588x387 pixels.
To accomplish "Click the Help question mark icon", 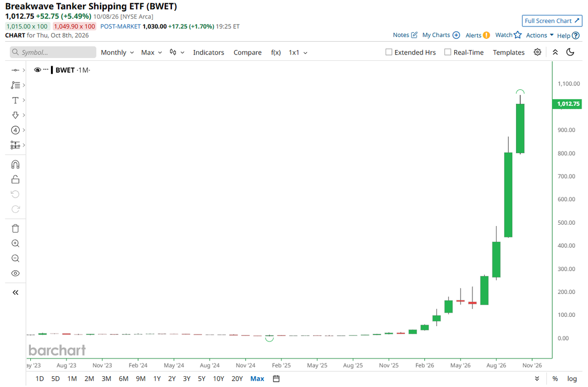I will point(575,35).
